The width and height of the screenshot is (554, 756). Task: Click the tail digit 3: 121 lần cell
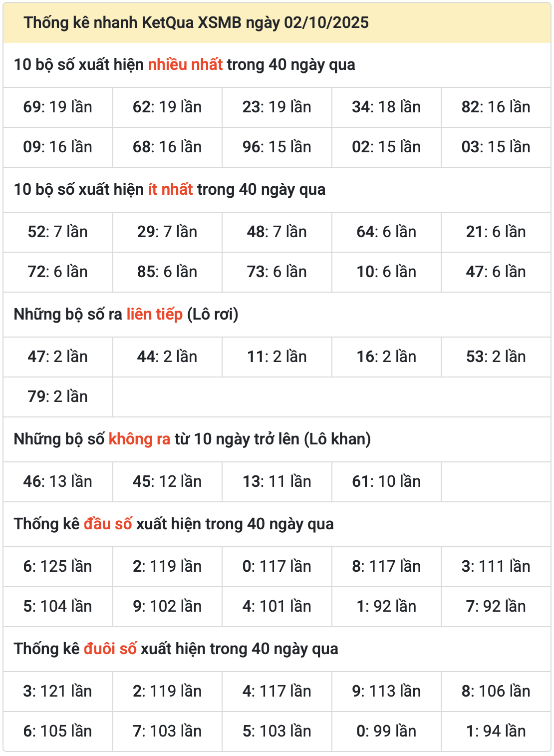[58, 691]
